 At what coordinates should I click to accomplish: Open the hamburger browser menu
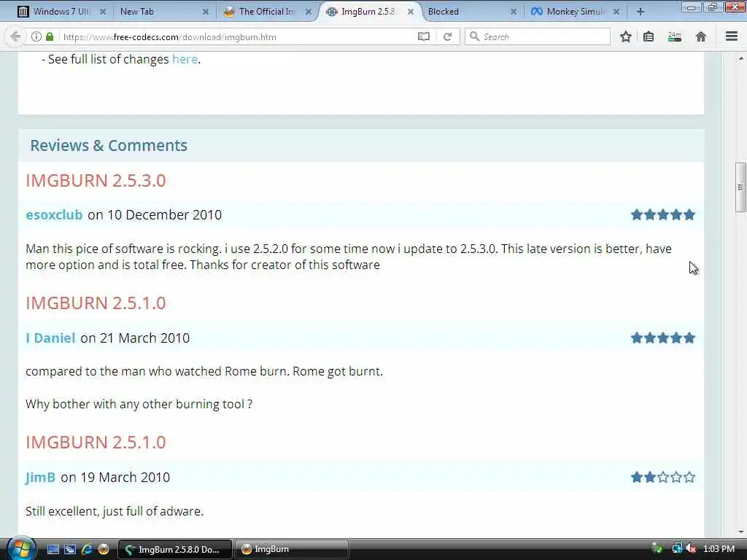coord(732,36)
